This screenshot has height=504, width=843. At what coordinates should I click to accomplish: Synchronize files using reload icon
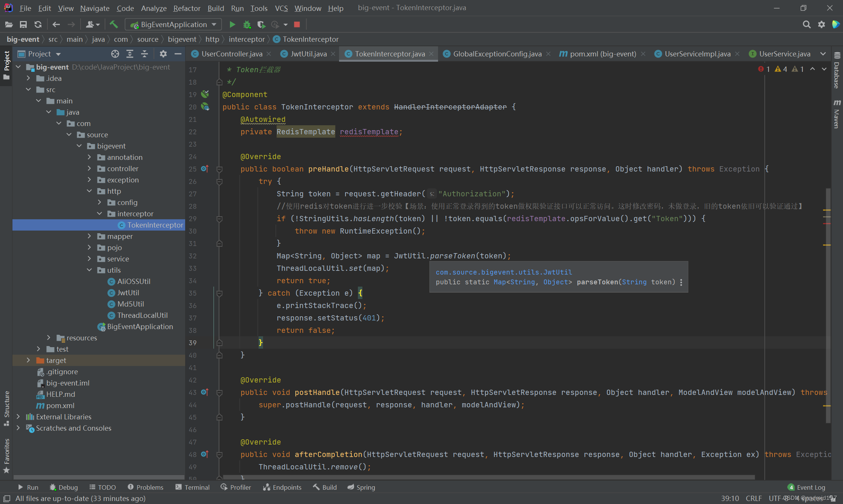click(x=38, y=24)
